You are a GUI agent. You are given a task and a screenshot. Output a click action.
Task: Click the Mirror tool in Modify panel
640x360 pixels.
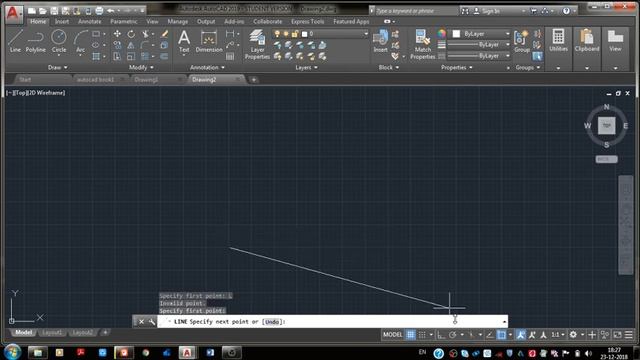(131, 45)
